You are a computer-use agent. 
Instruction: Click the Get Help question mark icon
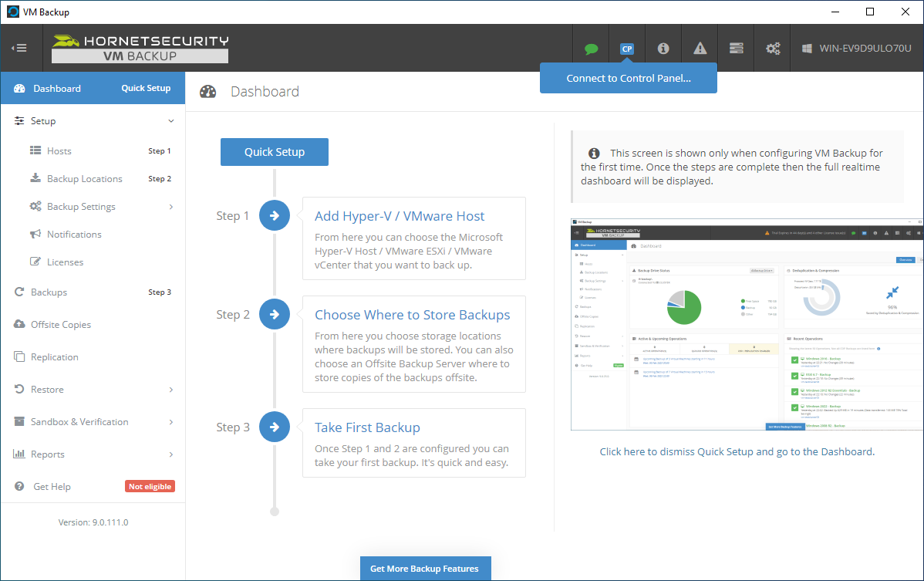[x=19, y=486]
